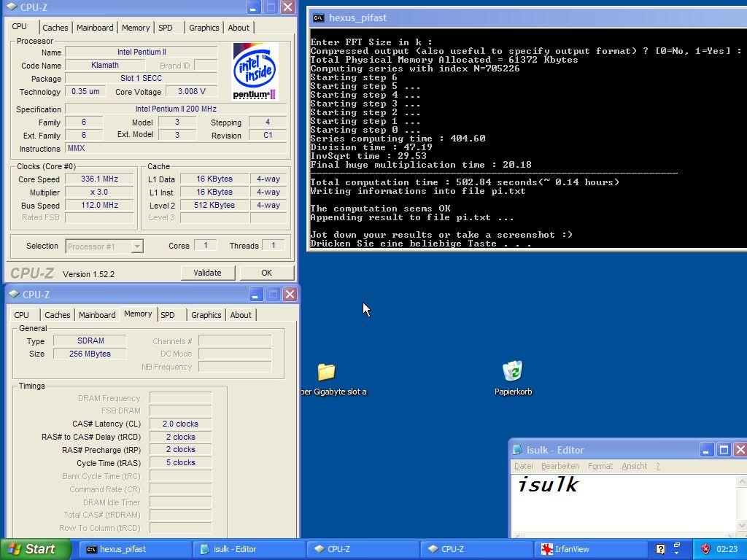The width and height of the screenshot is (747, 560).
Task: Click the IrfanView taskbar icon
Action: [x=547, y=549]
